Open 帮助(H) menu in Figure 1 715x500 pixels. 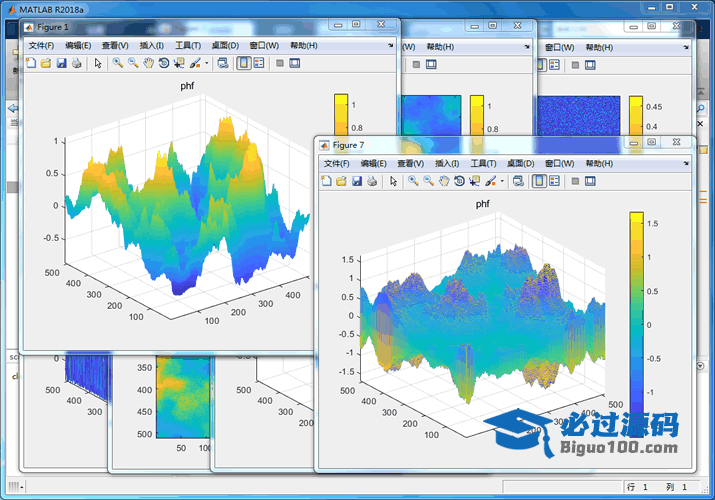click(x=304, y=46)
